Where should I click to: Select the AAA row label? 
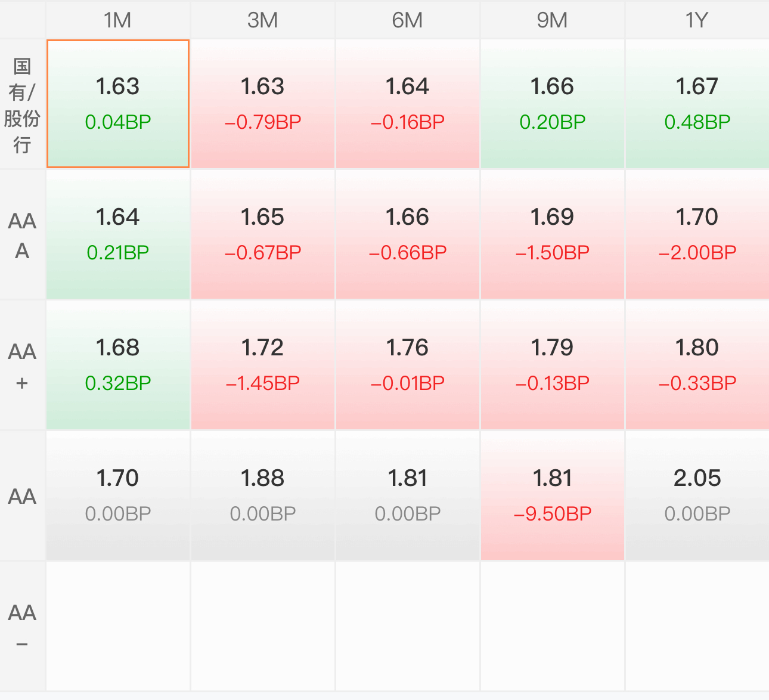click(x=23, y=235)
